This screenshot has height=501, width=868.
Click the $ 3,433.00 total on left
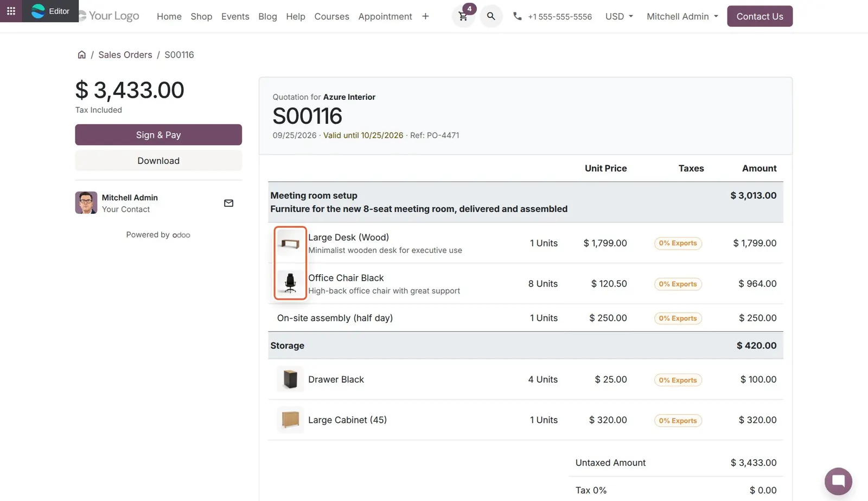pyautogui.click(x=130, y=90)
